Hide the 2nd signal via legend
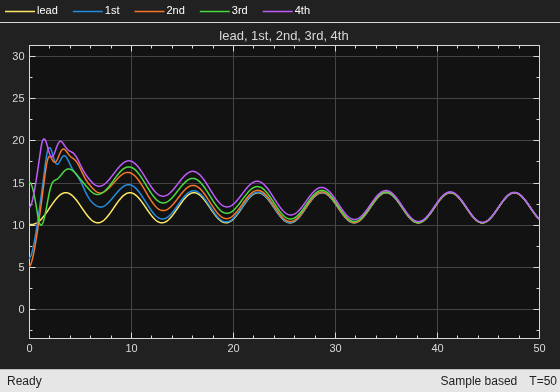 point(159,11)
